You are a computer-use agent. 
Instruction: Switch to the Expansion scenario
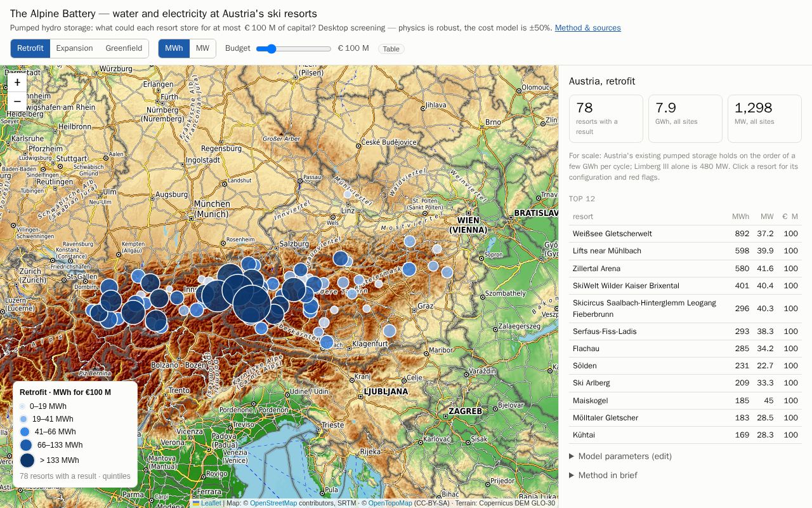pos(74,48)
